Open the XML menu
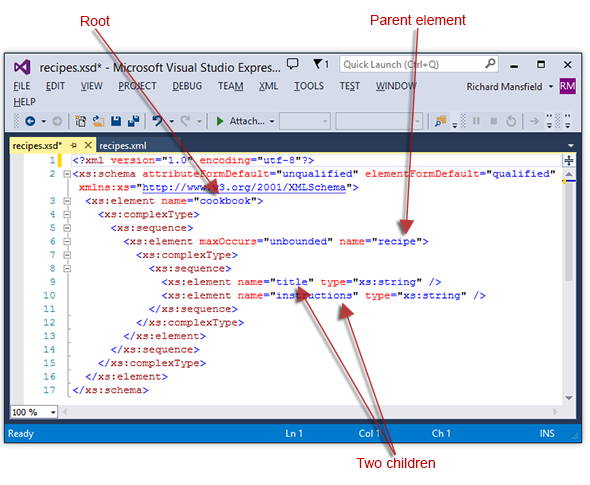 tap(268, 86)
